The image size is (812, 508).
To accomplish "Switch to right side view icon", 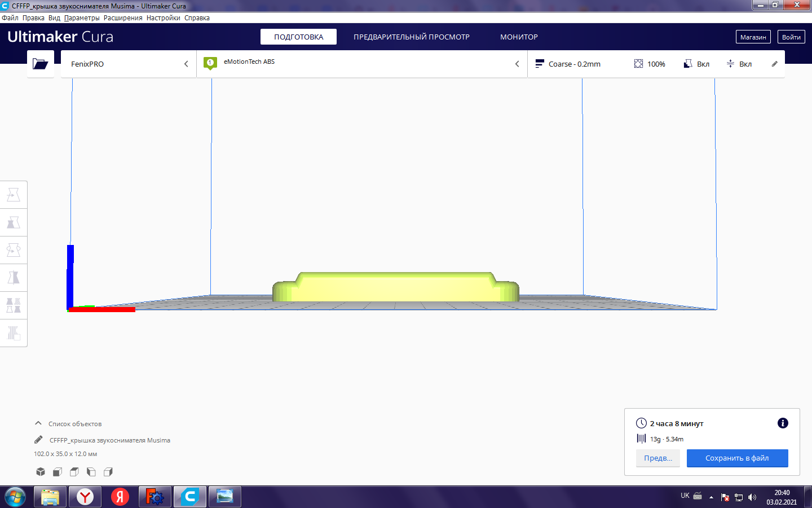I will (108, 472).
